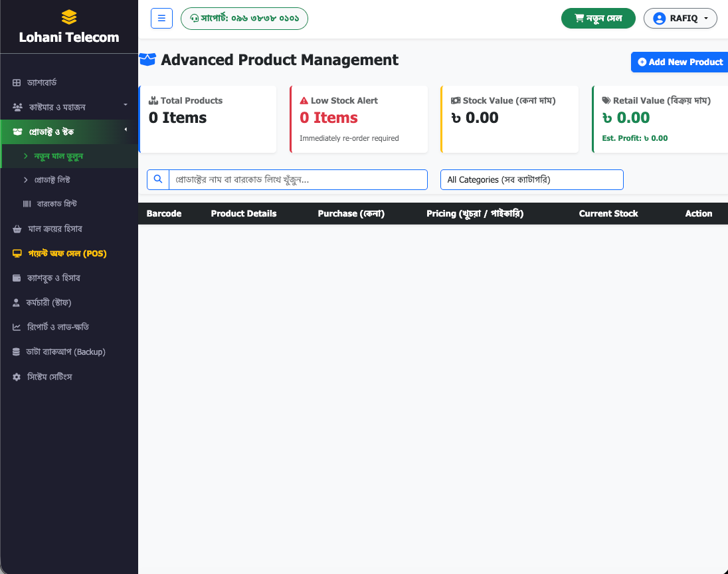Click the Total Products boxes icon

153,100
